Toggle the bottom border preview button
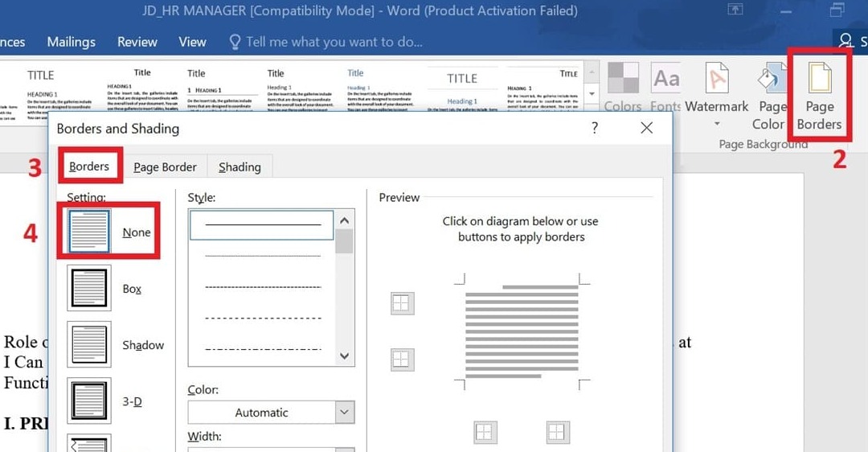This screenshot has width=868, height=452. pyautogui.click(x=403, y=360)
